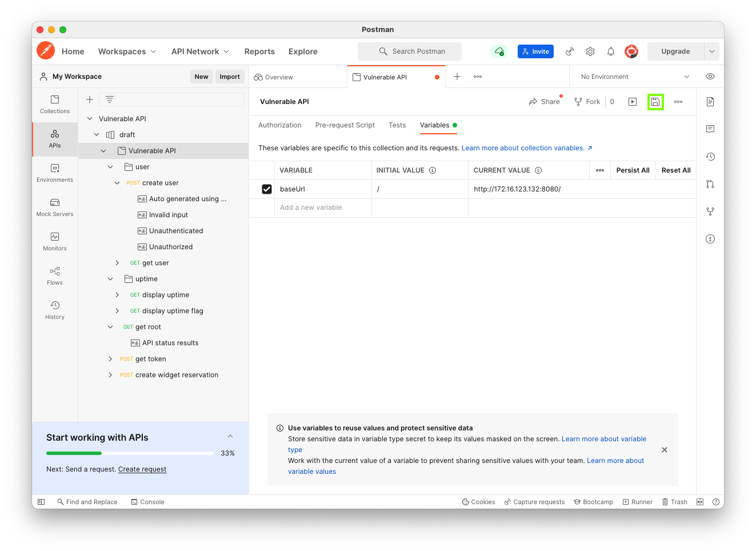Collapse the draft version node

coord(97,135)
